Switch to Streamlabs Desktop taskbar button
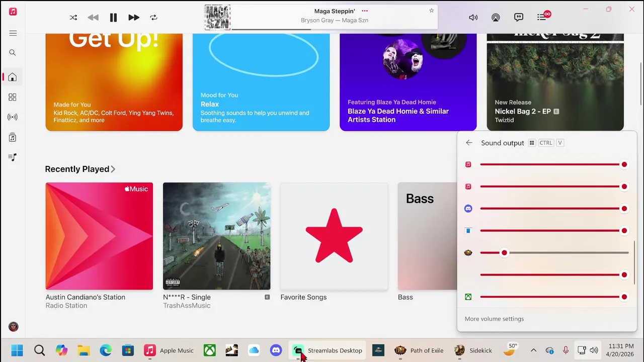Screen dimensions: 644x362 click(x=328, y=350)
